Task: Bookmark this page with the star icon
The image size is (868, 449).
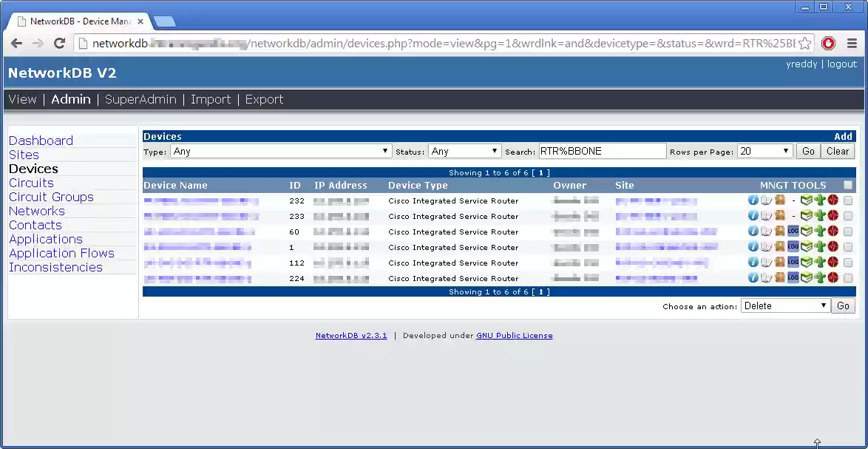Action: (804, 44)
